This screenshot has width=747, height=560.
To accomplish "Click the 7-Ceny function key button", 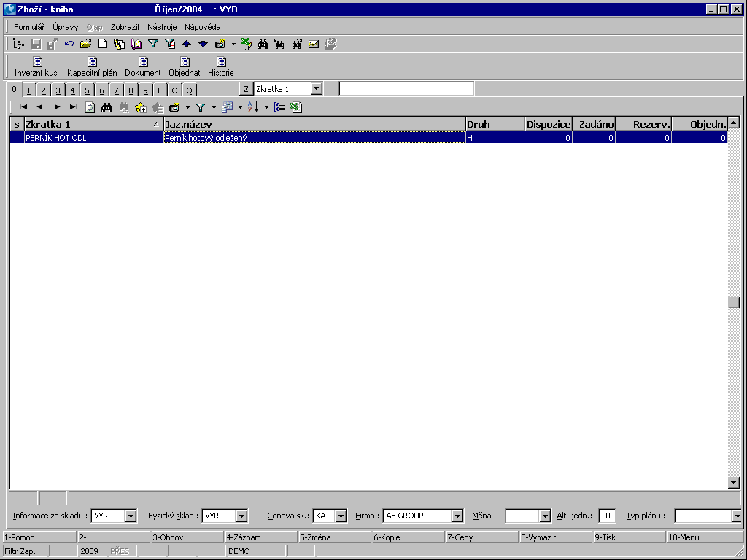I will click(481, 537).
